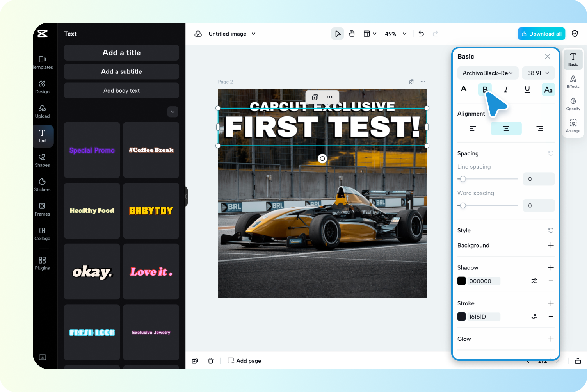
Task: Select the hand pan tool in the toolbar
Action: (x=352, y=34)
